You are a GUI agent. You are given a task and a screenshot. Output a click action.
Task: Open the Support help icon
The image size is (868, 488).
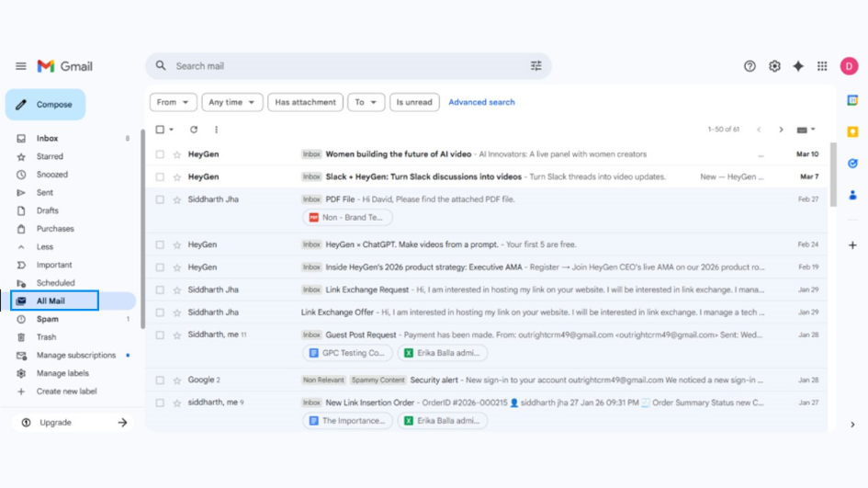(750, 66)
